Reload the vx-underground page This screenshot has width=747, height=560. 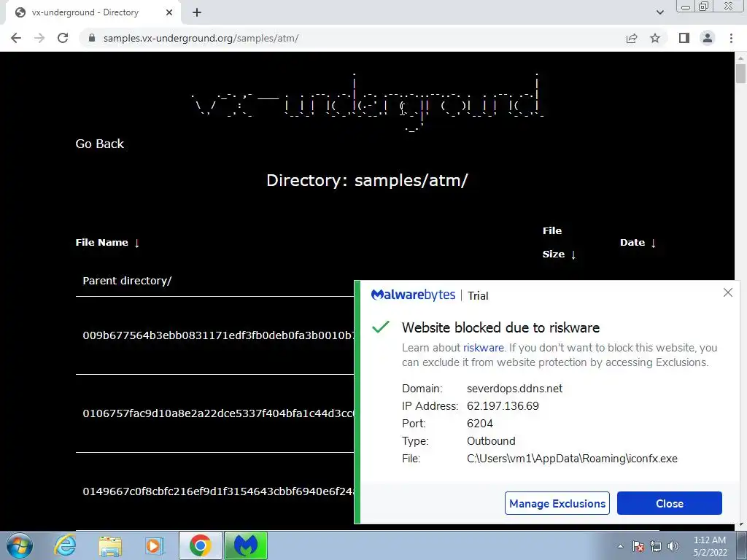click(x=63, y=38)
